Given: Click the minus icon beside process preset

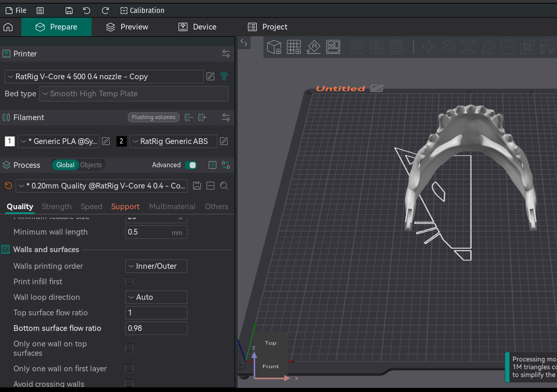Looking at the screenshot, I should point(210,185).
